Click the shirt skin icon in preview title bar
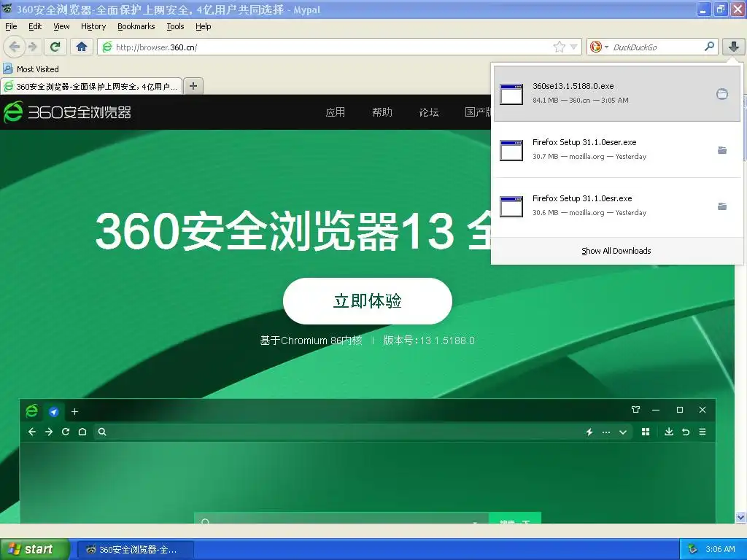747x560 pixels. click(x=635, y=410)
